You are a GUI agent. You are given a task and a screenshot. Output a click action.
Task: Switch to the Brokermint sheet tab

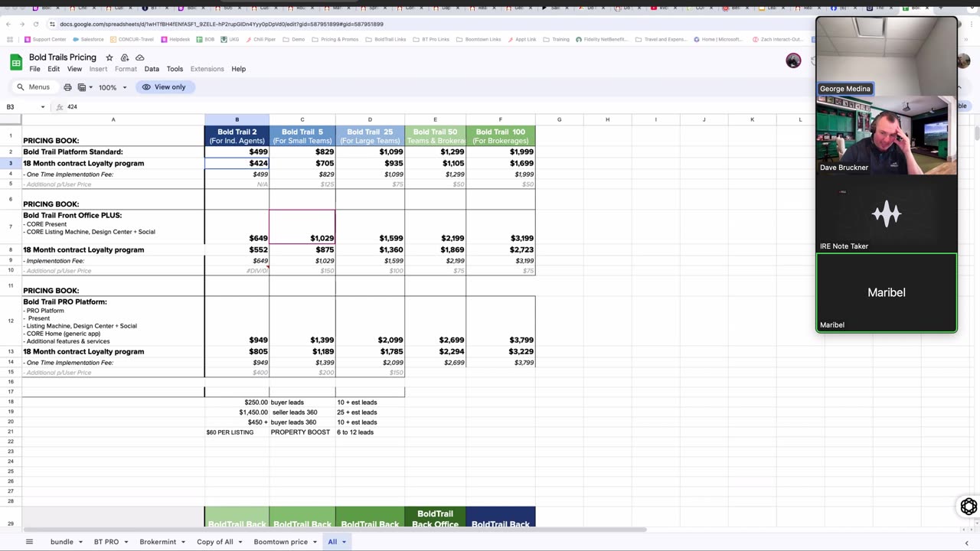[158, 542]
